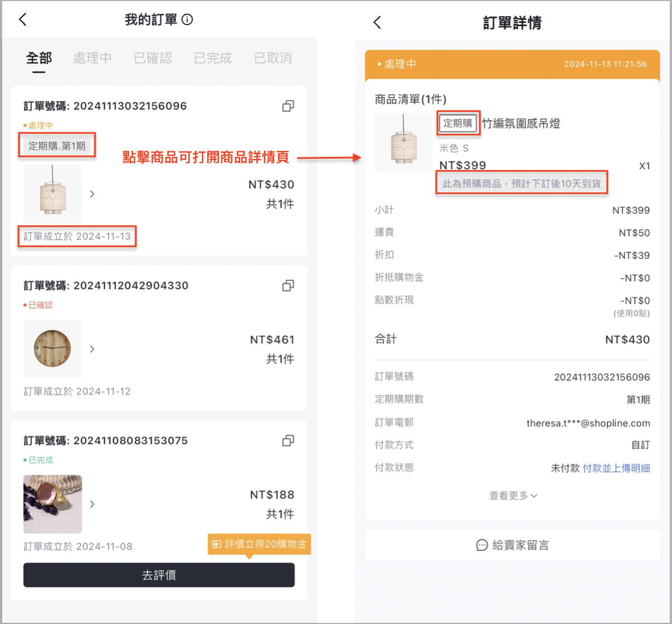Open chevron beside the clock order thumbnail
This screenshot has width=672, height=624.
[92, 349]
